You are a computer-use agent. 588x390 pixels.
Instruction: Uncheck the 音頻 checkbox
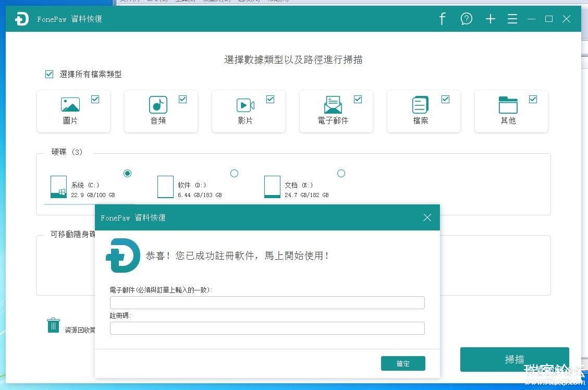(x=182, y=100)
